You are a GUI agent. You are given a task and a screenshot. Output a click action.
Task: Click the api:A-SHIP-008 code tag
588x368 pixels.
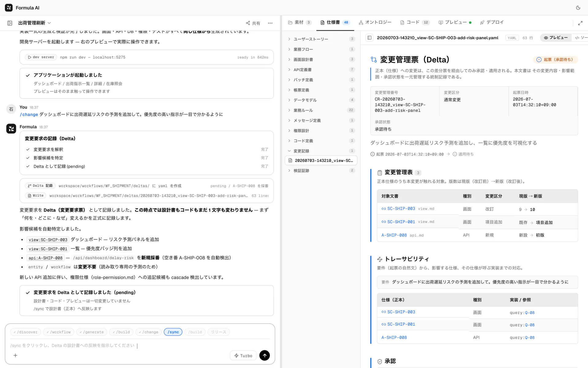[45, 258]
